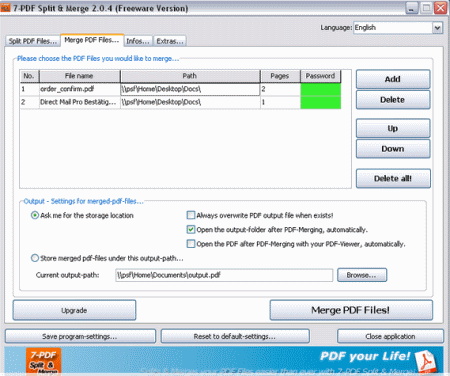Click the Add button
450x376 pixels.
[x=393, y=79]
